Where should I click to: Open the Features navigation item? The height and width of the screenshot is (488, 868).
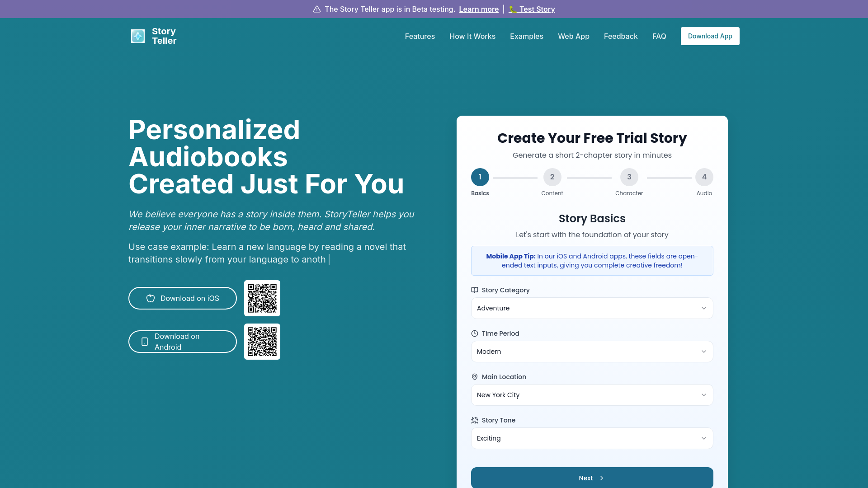pyautogui.click(x=420, y=36)
